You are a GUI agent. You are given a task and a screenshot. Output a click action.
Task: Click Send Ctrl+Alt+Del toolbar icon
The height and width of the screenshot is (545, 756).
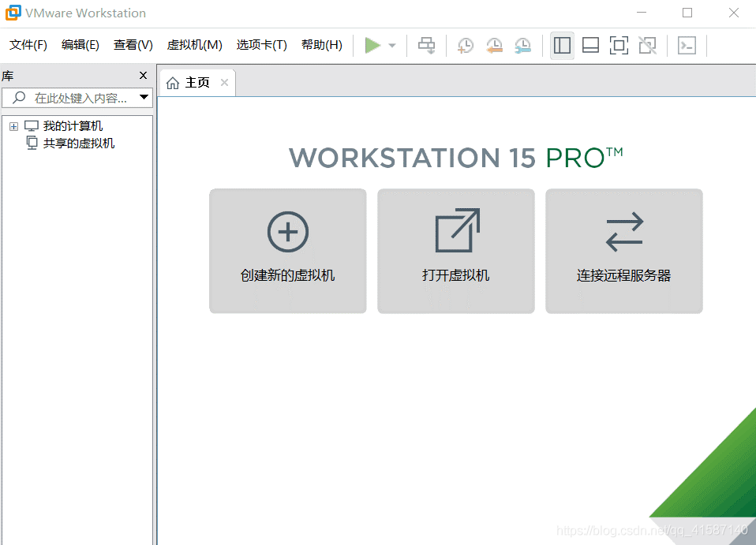point(426,46)
